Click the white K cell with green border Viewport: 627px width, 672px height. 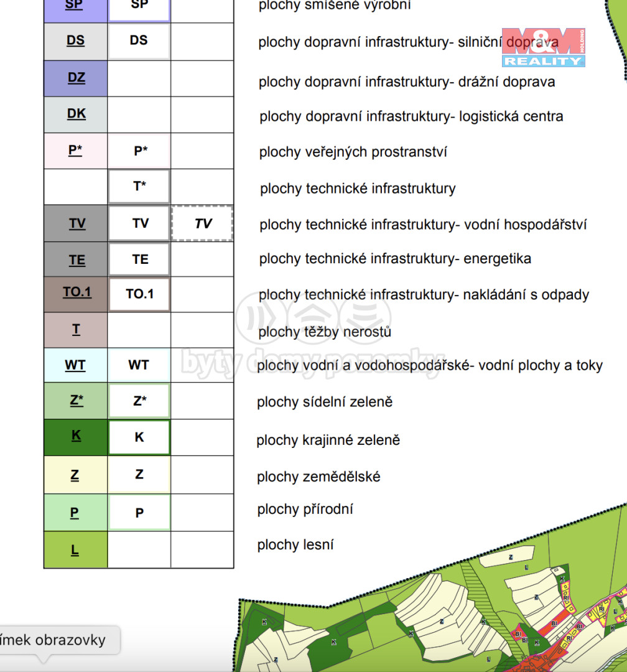(x=139, y=437)
